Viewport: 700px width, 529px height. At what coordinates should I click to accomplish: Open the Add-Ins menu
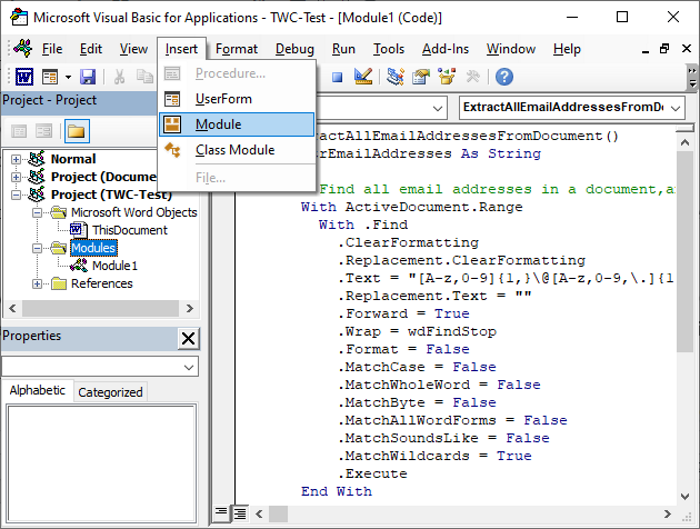click(x=446, y=49)
